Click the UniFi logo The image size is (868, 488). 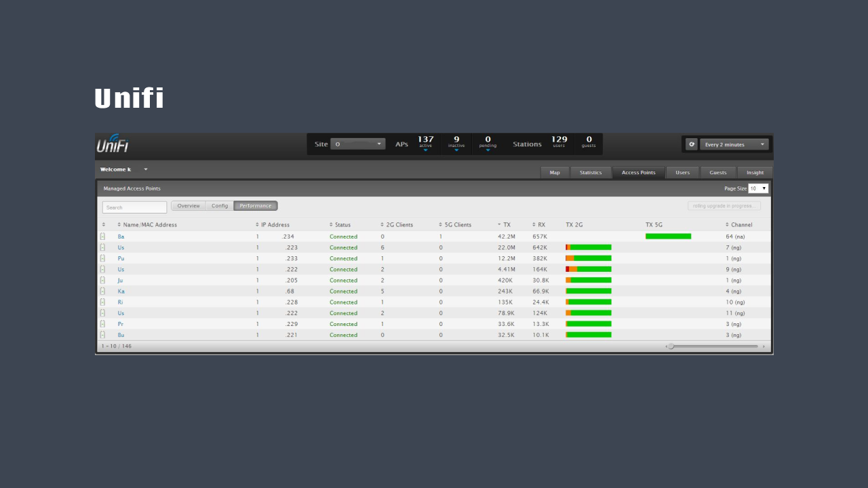(x=113, y=143)
